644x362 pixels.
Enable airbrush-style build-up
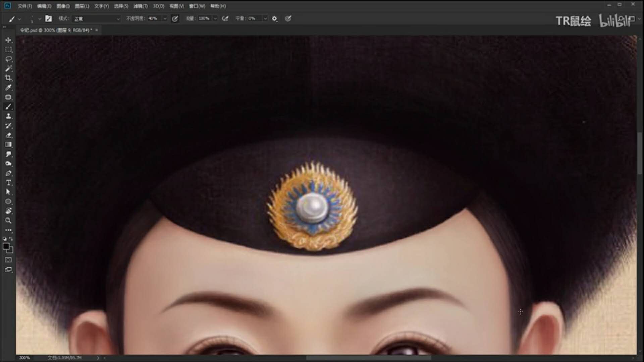[x=225, y=19]
